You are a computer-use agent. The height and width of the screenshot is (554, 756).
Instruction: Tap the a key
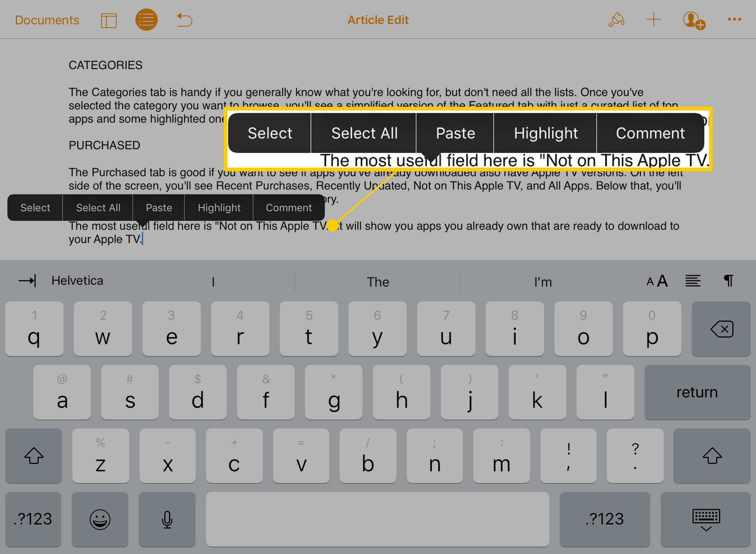pyautogui.click(x=62, y=392)
